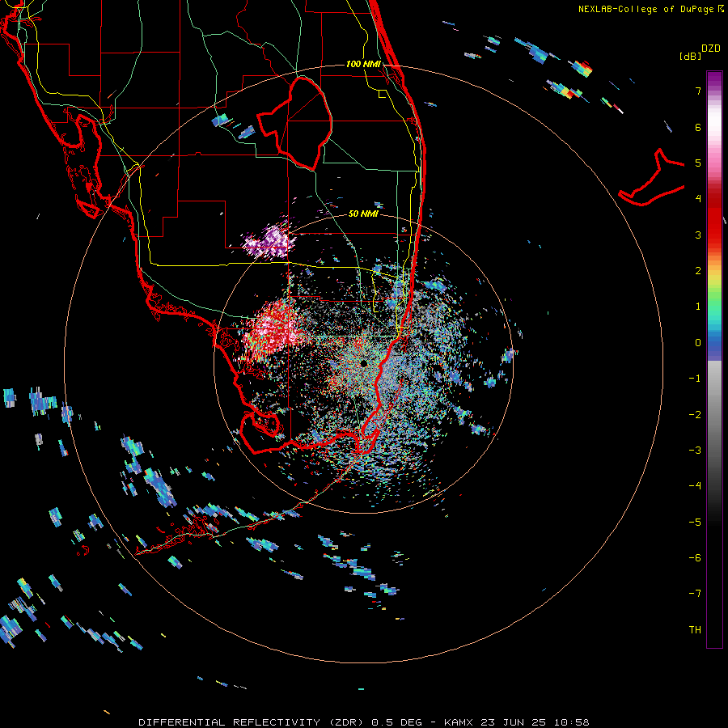Screen dimensions: 728x728
Task: Click the purple-white echo cluster near the 50 NMI ring
Action: click(270, 240)
